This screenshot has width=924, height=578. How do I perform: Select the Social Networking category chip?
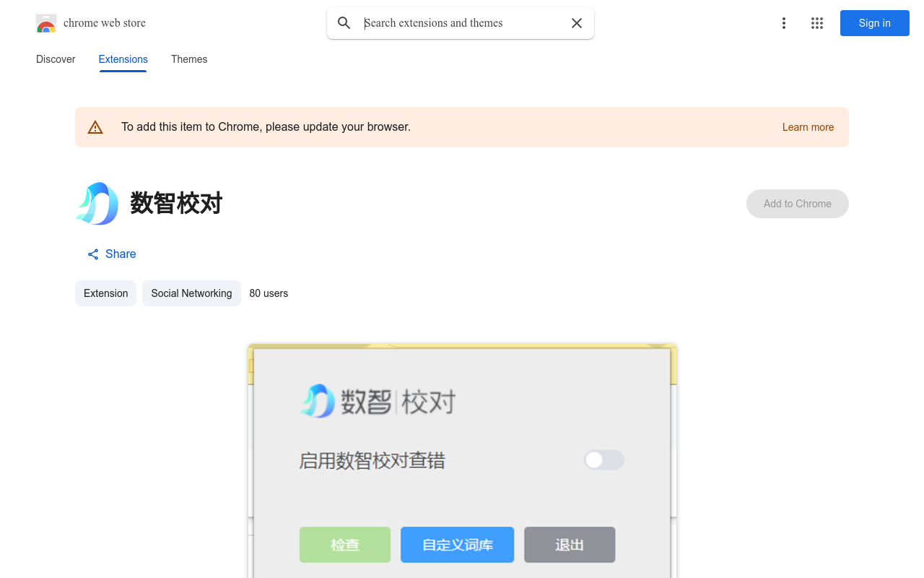191,293
